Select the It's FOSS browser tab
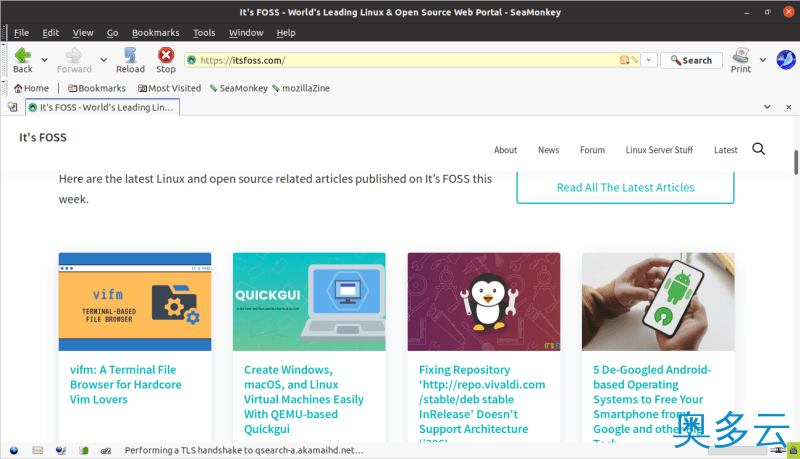The height and width of the screenshot is (459, 800). coord(103,107)
